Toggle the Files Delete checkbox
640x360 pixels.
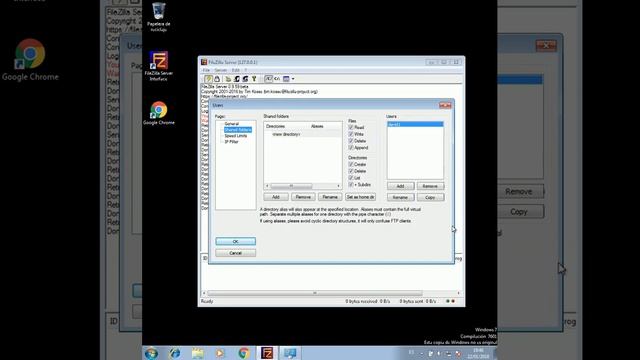click(351, 141)
